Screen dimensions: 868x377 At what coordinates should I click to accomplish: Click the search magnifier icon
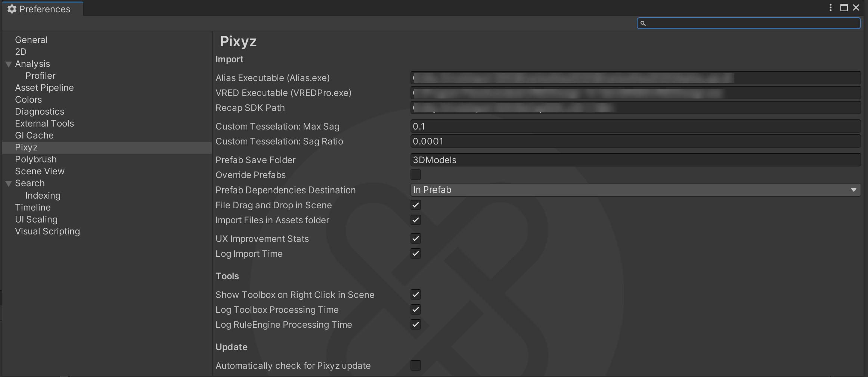[x=643, y=24]
